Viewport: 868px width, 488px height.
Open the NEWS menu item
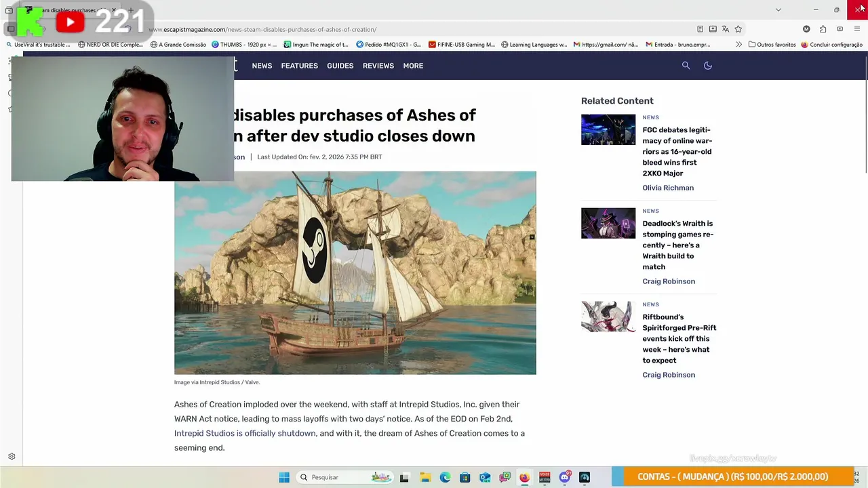(262, 66)
